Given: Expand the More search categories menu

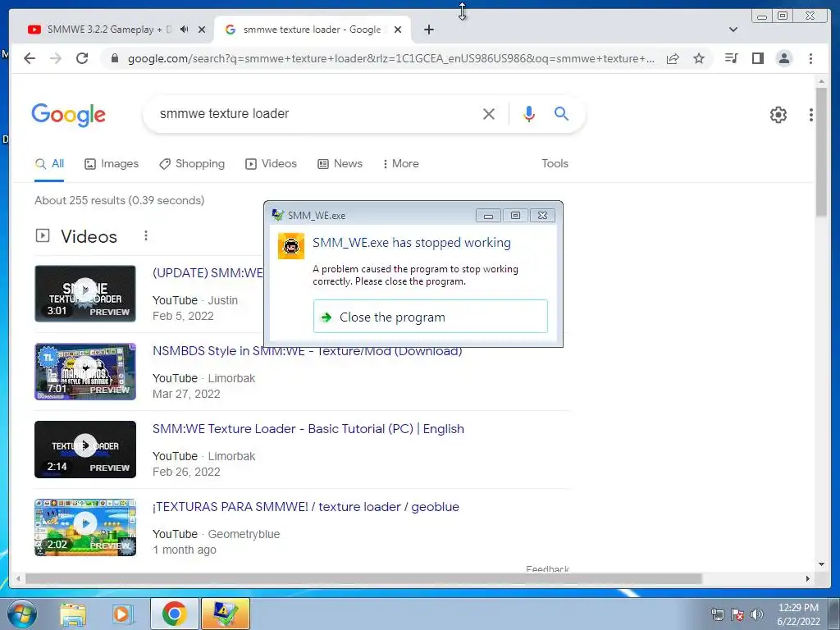Looking at the screenshot, I should click(400, 164).
